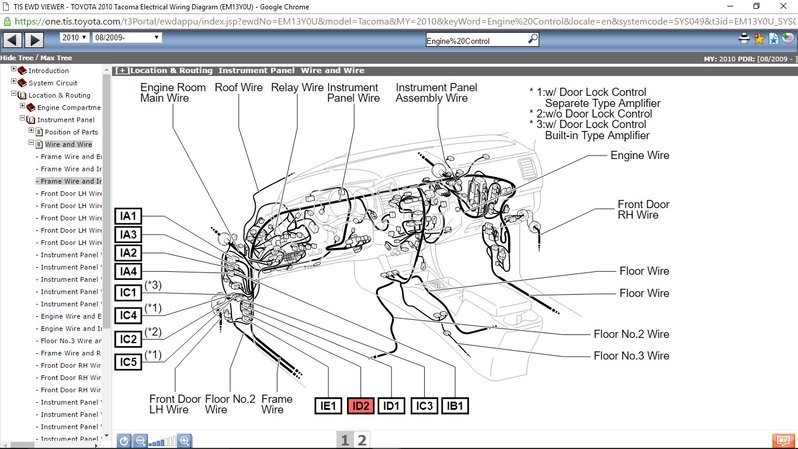The height and width of the screenshot is (449, 798).
Task: Click the magnifier search icon in search box
Action: coord(532,39)
